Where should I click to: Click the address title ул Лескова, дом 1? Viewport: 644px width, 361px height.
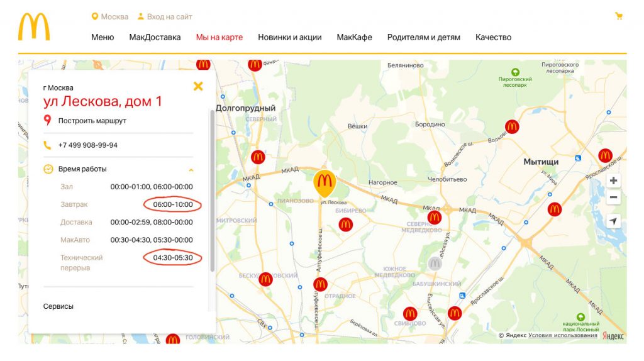(103, 101)
